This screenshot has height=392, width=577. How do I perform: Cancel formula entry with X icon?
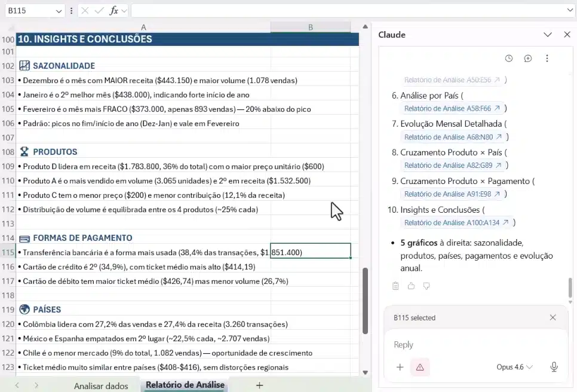[x=85, y=11]
